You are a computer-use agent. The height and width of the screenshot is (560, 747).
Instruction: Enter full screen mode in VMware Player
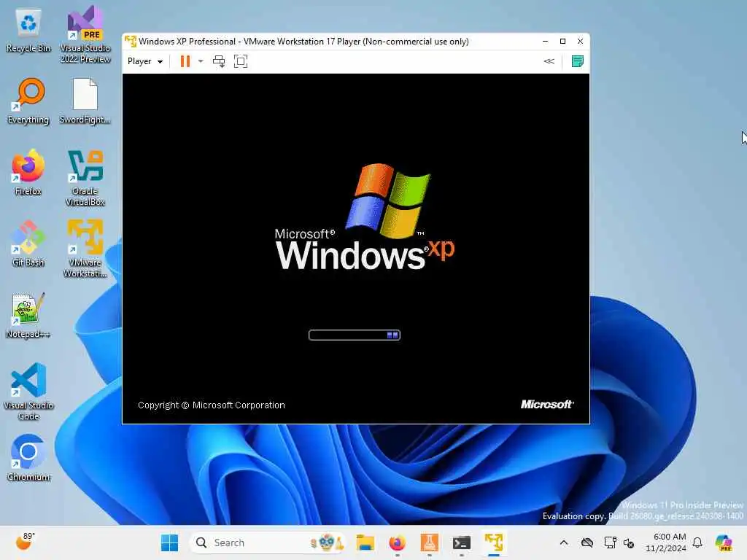241,61
